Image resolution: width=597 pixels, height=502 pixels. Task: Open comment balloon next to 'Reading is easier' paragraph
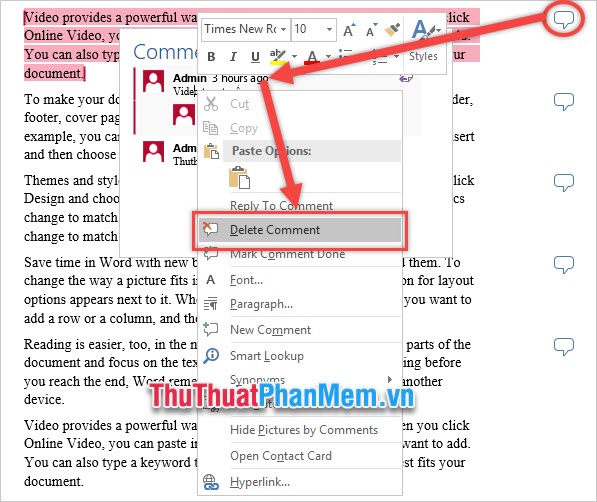click(x=563, y=346)
